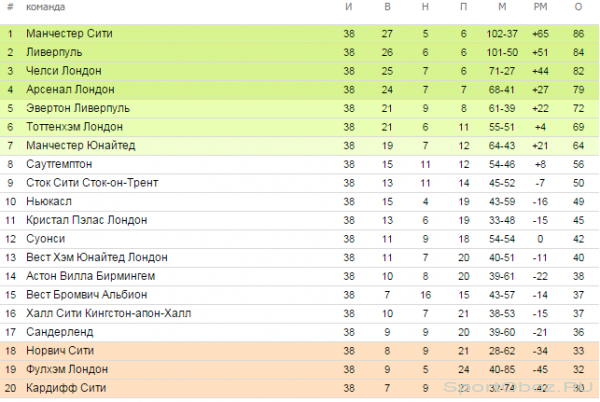Select Манчестер Юнайтед in the table
This screenshot has width=600, height=402.
pos(80,146)
